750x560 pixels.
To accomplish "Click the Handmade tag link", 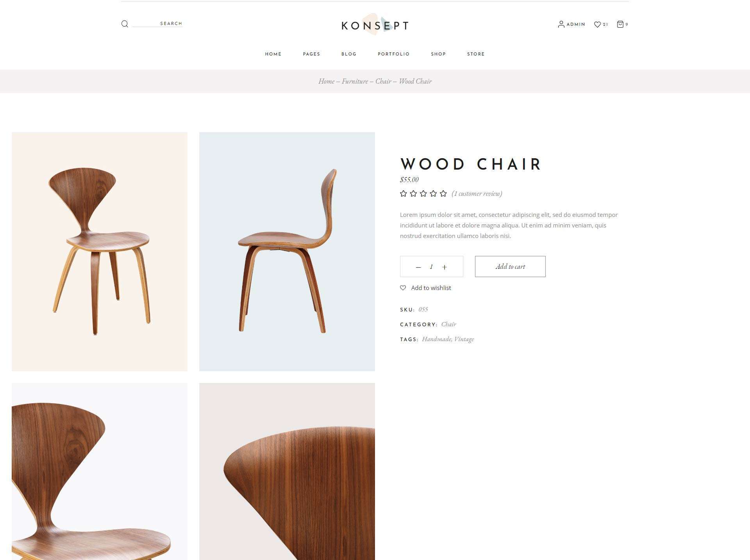I will click(436, 339).
